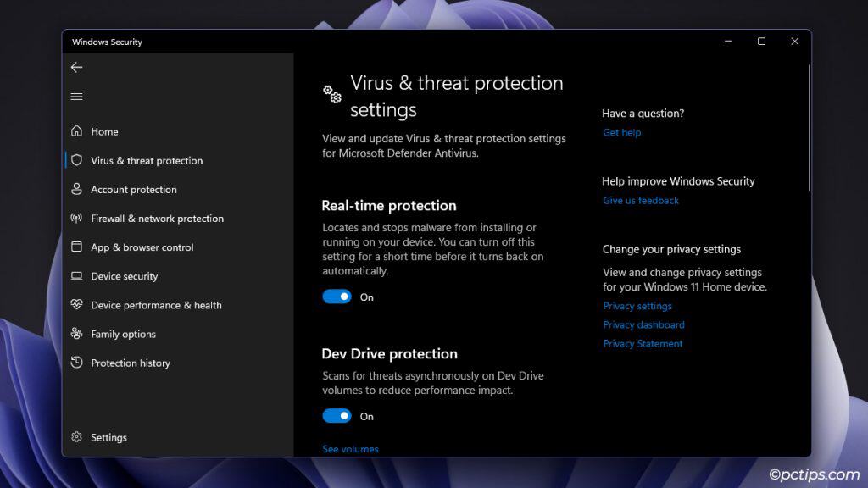Open Privacy settings
This screenshot has width=868, height=488.
(x=637, y=306)
